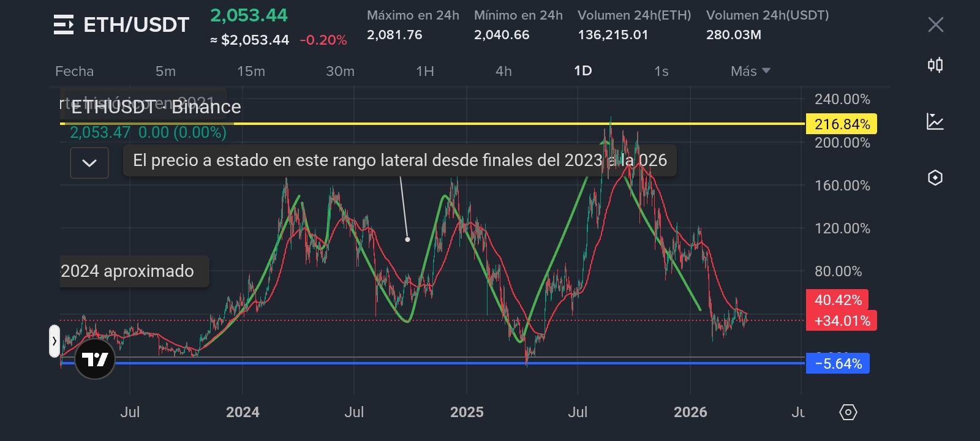This screenshot has width=980, height=441.
Task: Click the 2025 label on time axis
Action: 467,412
